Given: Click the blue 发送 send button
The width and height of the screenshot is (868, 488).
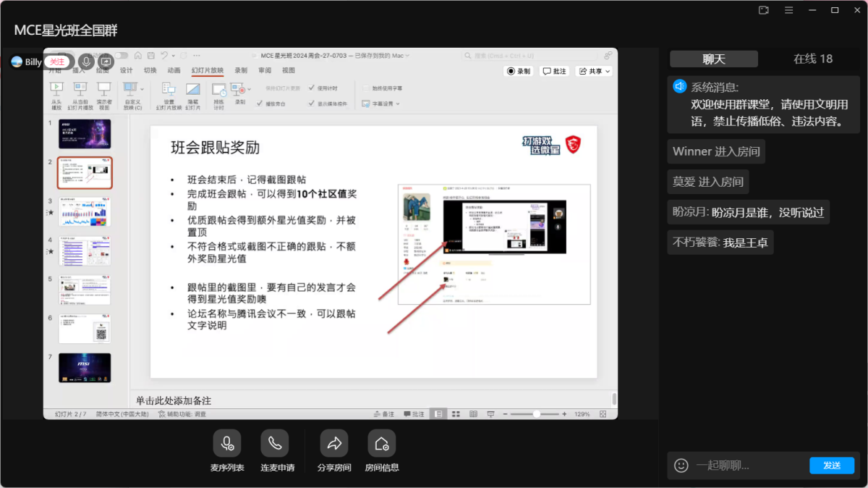Looking at the screenshot, I should 831,466.
